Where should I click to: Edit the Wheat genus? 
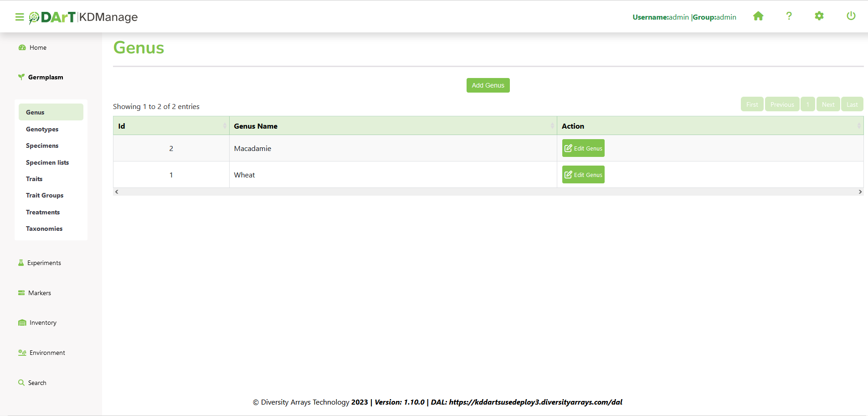click(583, 175)
